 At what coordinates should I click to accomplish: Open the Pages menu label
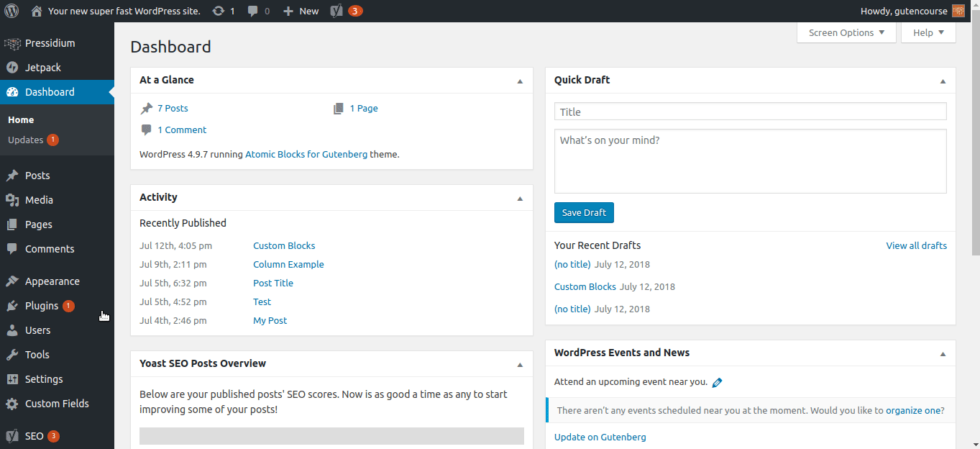coord(39,224)
